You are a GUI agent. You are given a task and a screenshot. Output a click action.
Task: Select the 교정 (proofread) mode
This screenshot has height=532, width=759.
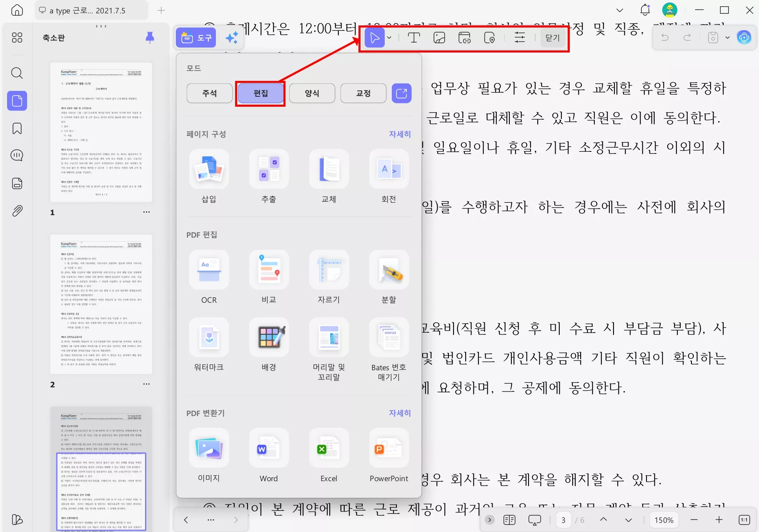(363, 93)
